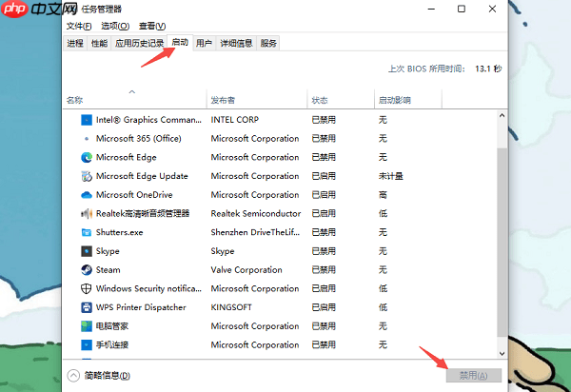Select Microsoft 365 (Office) entry
Image resolution: width=571 pixels, height=392 pixels.
click(x=138, y=139)
